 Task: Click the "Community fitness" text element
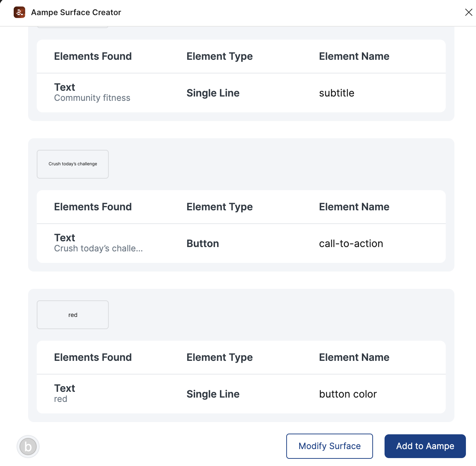pos(92,98)
